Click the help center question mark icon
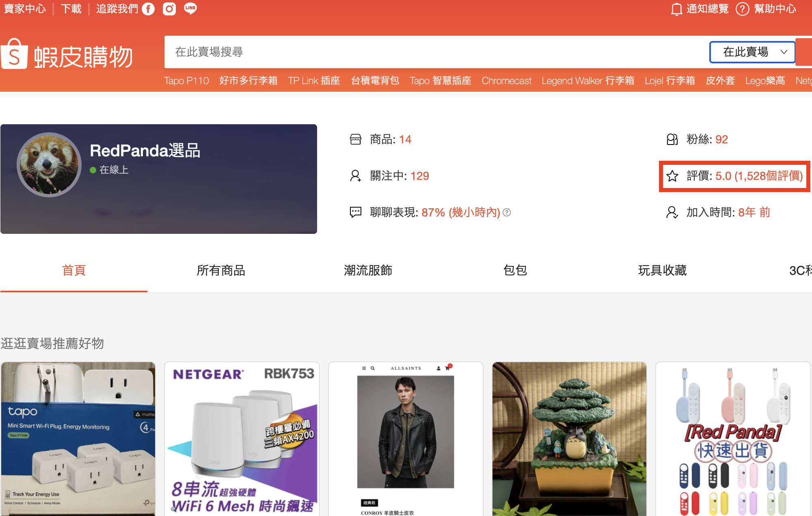Image resolution: width=812 pixels, height=516 pixels. coord(742,9)
